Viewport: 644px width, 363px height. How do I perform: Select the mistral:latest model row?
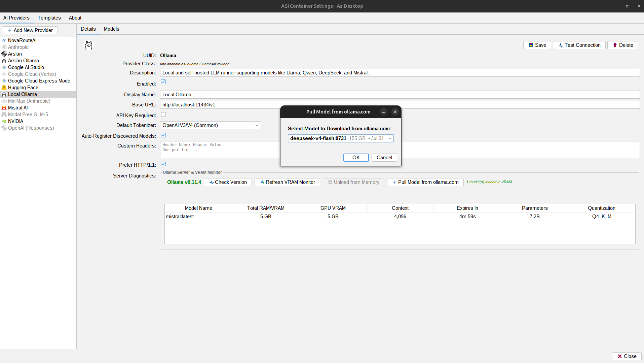(400, 217)
